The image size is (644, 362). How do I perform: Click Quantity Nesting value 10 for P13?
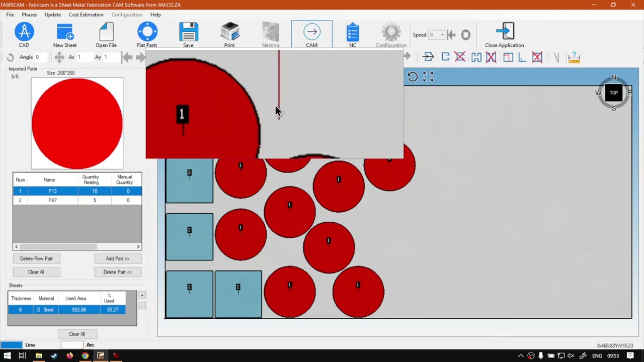(x=95, y=191)
